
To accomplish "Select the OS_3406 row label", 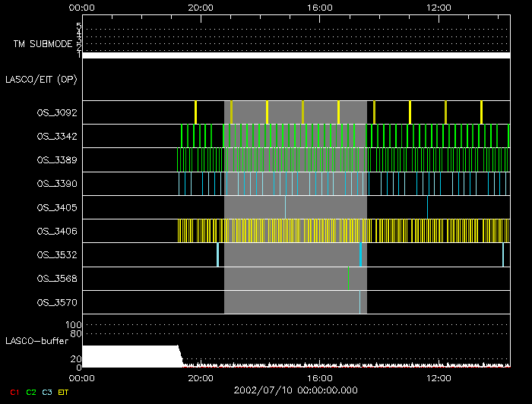I will pos(56,231).
